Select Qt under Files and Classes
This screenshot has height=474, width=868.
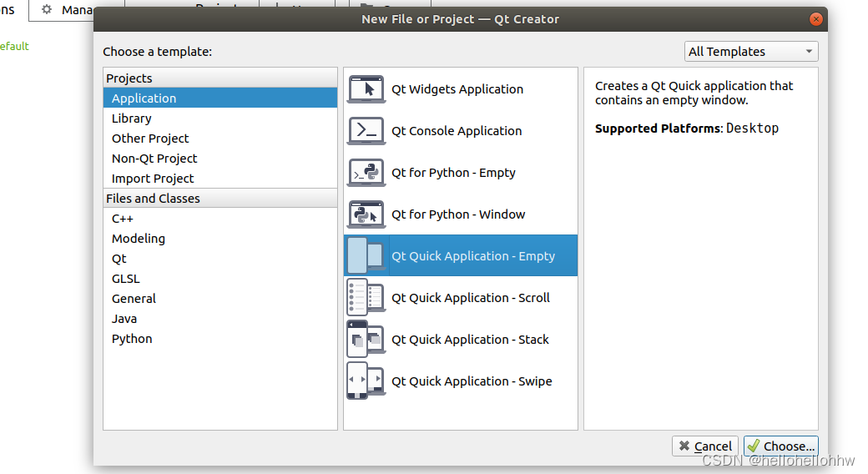tap(220, 259)
